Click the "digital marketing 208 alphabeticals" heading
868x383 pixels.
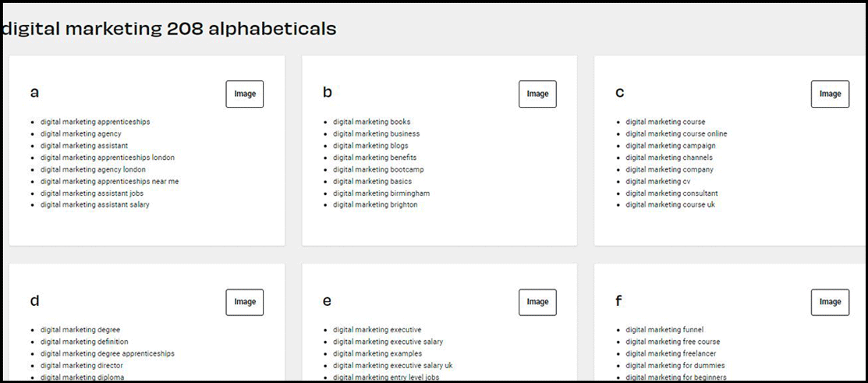click(x=168, y=29)
